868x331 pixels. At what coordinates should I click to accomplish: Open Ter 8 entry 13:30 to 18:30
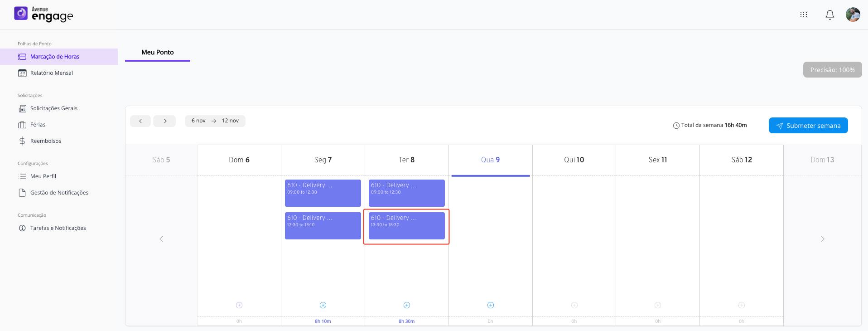pos(407,226)
